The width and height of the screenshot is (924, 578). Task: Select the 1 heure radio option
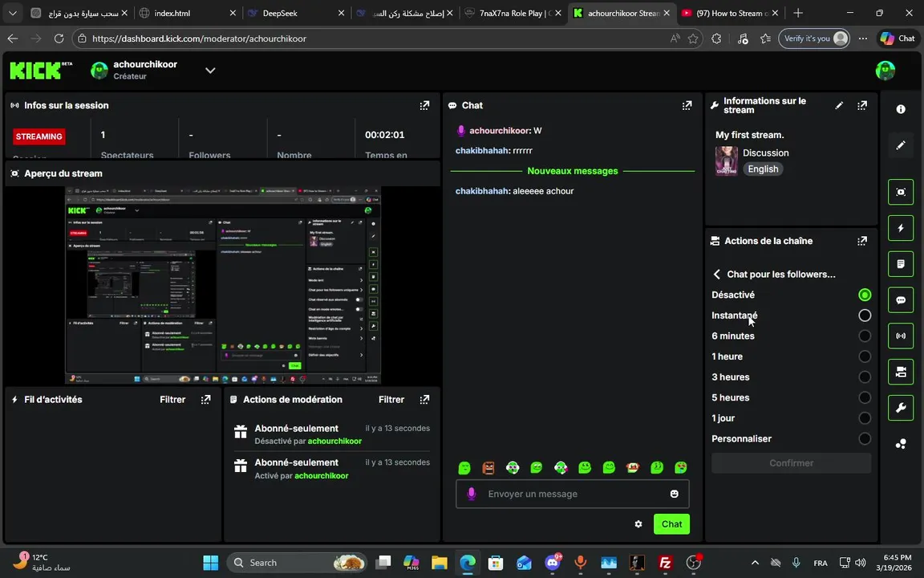864,356
